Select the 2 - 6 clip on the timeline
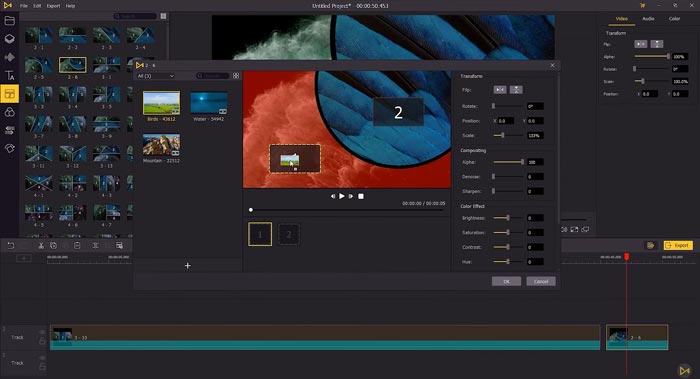The height and width of the screenshot is (379, 700). click(x=637, y=337)
